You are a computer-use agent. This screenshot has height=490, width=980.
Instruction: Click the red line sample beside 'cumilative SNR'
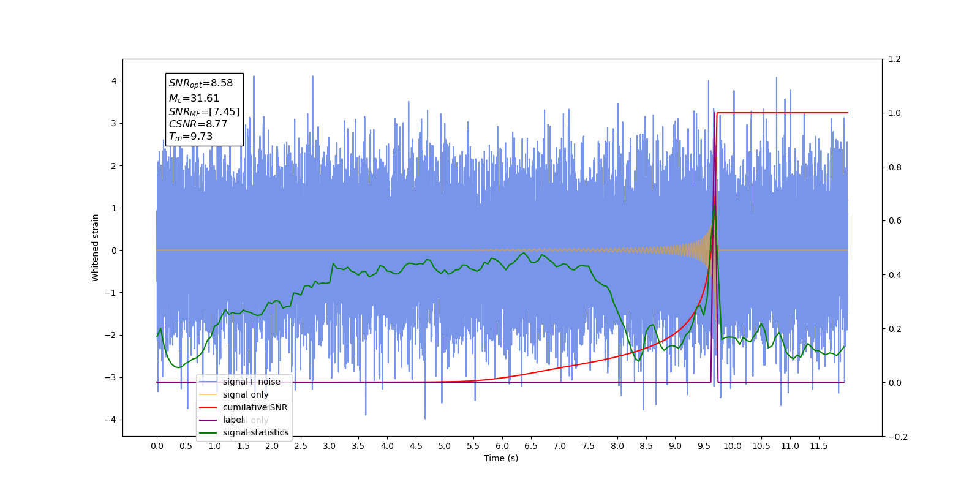208,407
